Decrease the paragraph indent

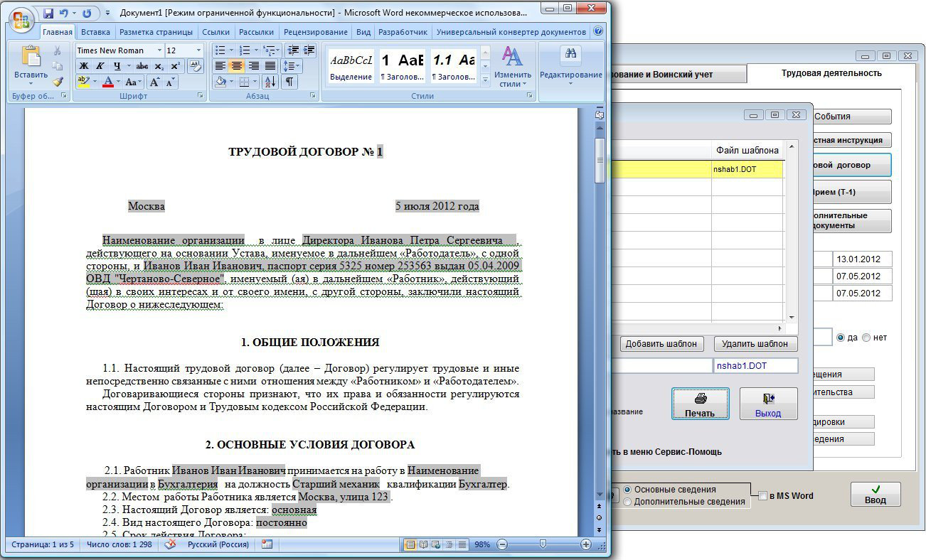click(293, 50)
